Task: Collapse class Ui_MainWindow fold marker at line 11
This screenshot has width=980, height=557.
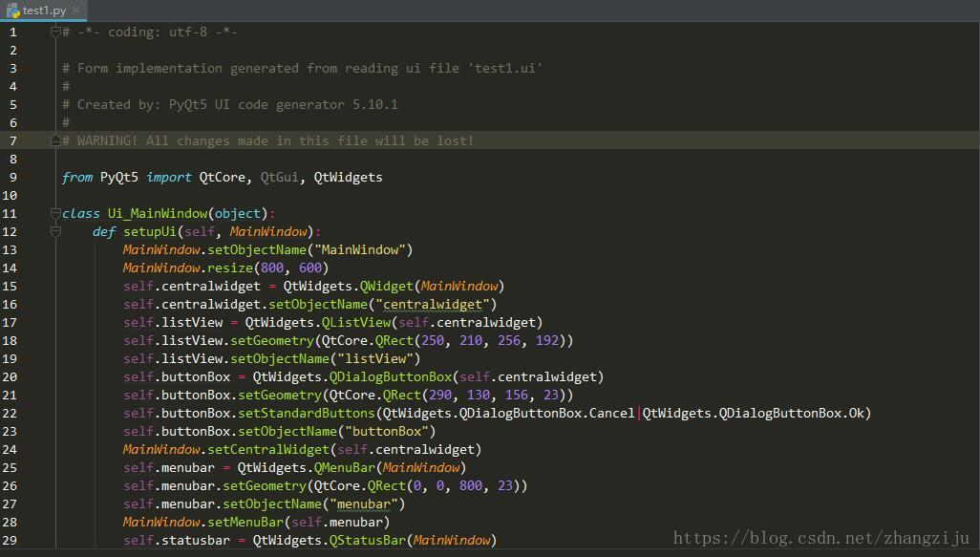Action: (x=55, y=214)
